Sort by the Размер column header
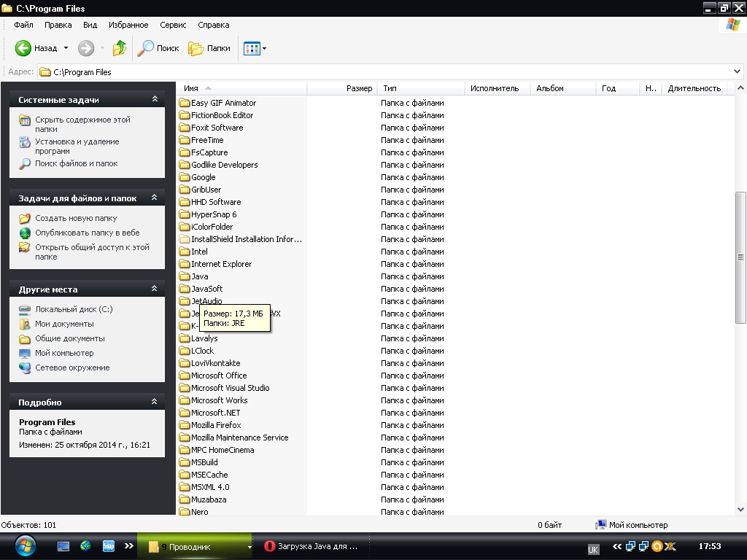Screen dimensions: 747x560 point(342,88)
